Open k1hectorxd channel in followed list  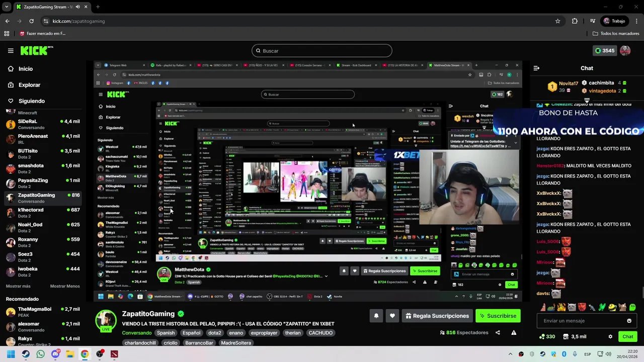[43, 212]
